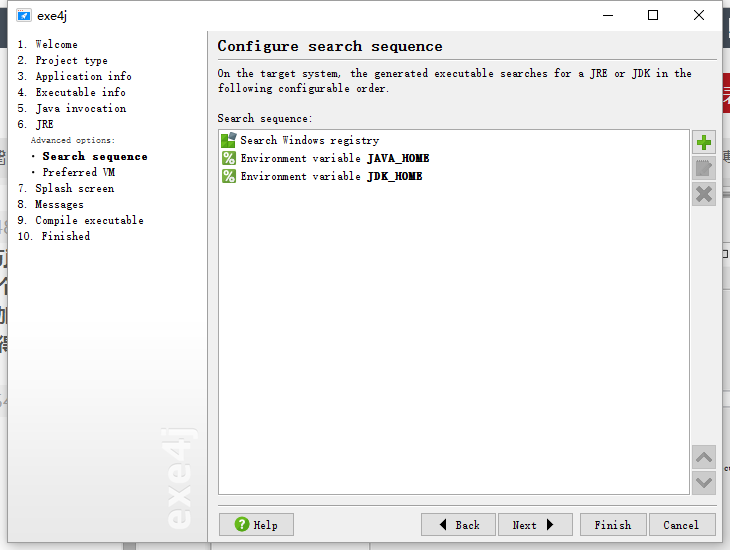The image size is (730, 550).
Task: Go to step 1 Welcome
Action: (47, 44)
